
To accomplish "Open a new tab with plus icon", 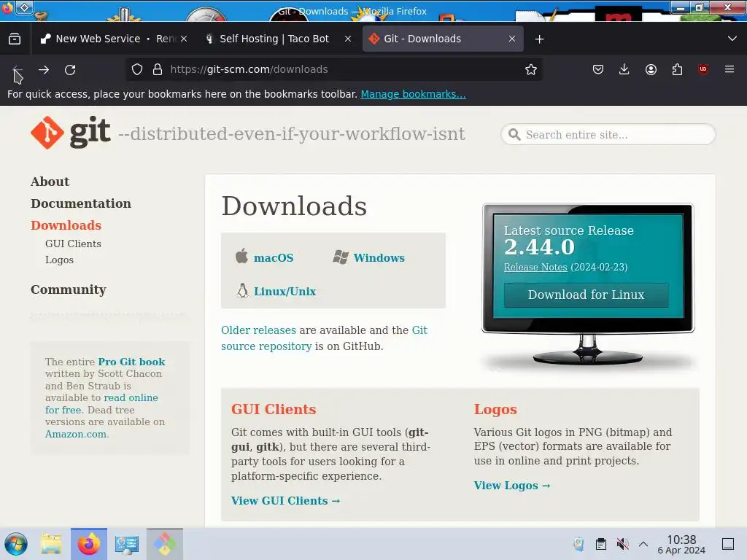I will (539, 39).
